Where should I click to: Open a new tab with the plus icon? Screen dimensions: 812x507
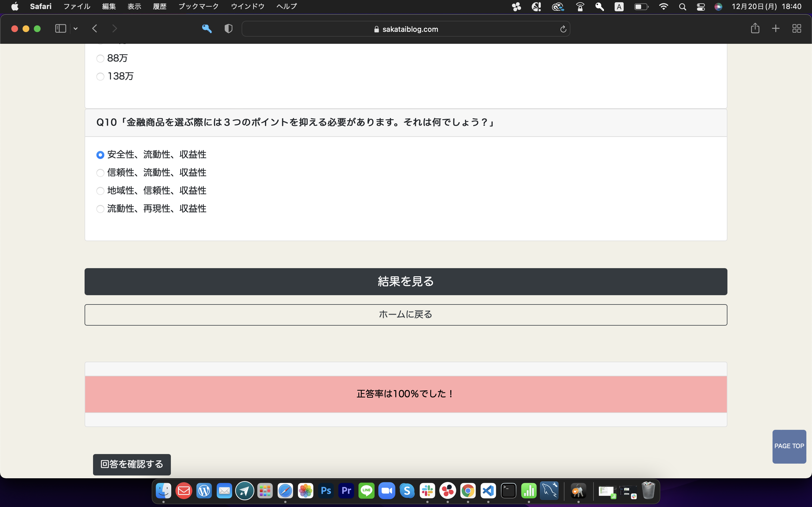775,28
